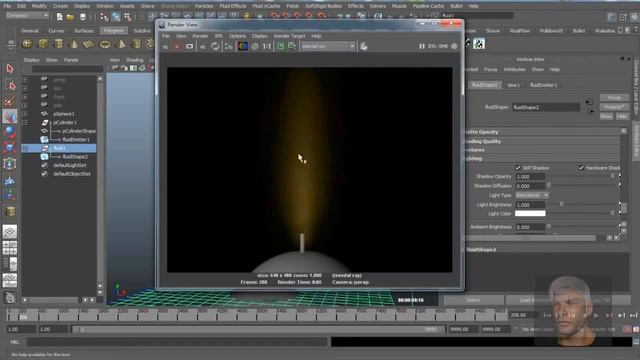The image size is (640, 360).
Task: Display RGB channels in Render View
Action: point(242,46)
